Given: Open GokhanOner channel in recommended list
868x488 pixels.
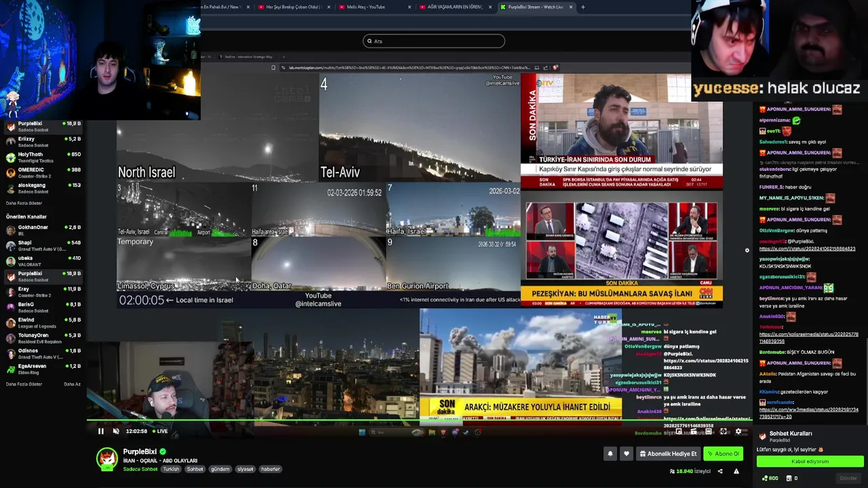Looking at the screenshot, I should [x=43, y=230].
